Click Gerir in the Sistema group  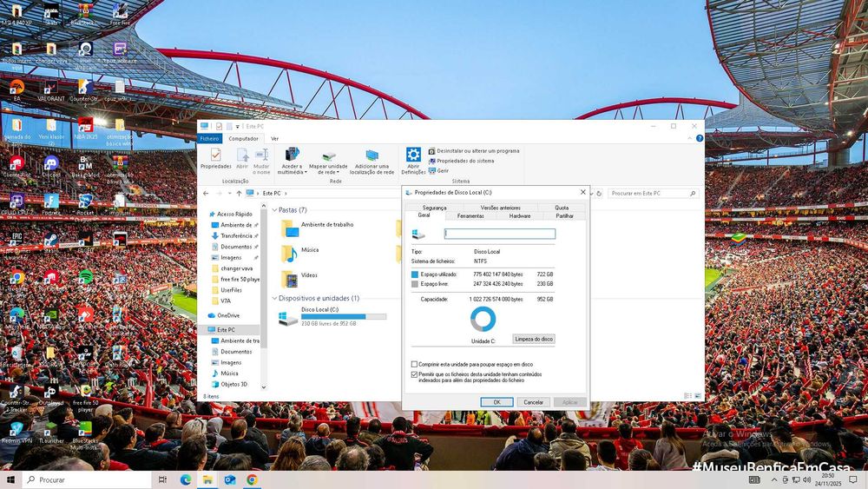(438, 170)
